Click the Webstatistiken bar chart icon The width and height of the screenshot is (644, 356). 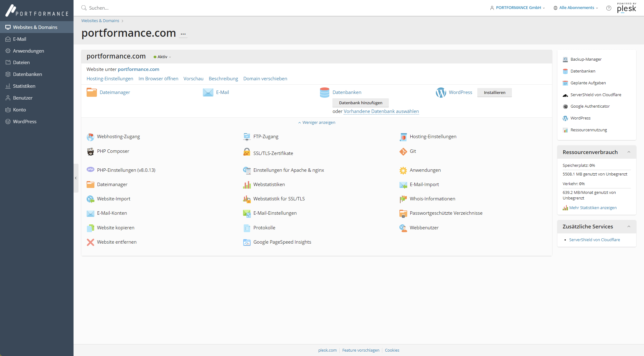point(247,185)
